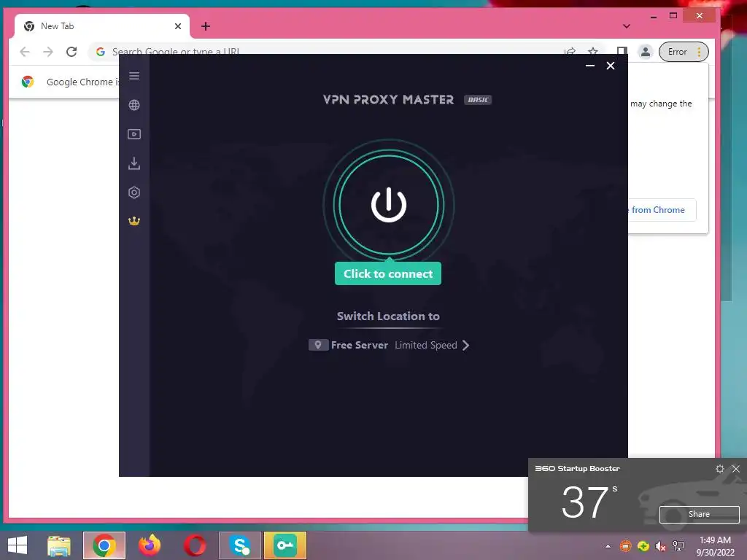Open the streaming video icon in sidebar
This screenshot has height=560, width=747.
pos(134,134)
